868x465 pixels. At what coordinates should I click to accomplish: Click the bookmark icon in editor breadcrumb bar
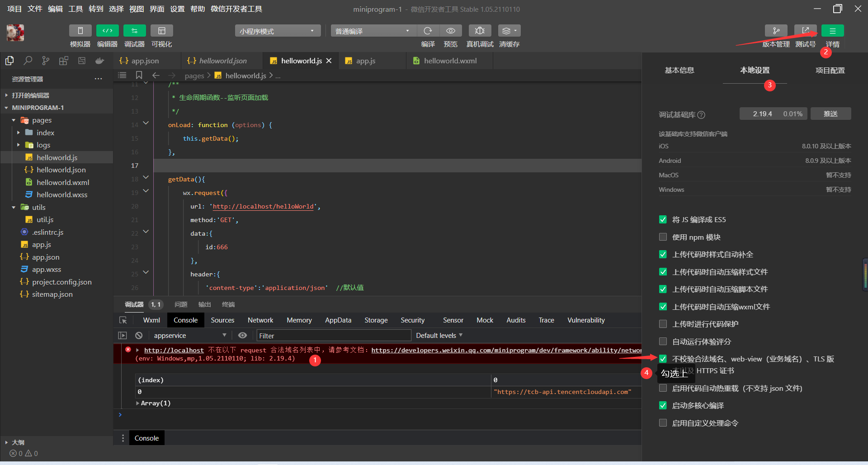(x=139, y=75)
